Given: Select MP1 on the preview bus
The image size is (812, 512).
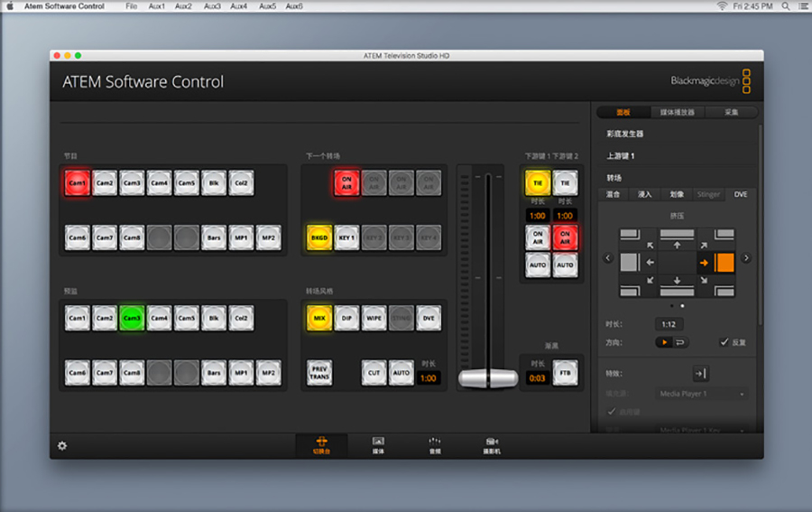Looking at the screenshot, I should point(241,373).
